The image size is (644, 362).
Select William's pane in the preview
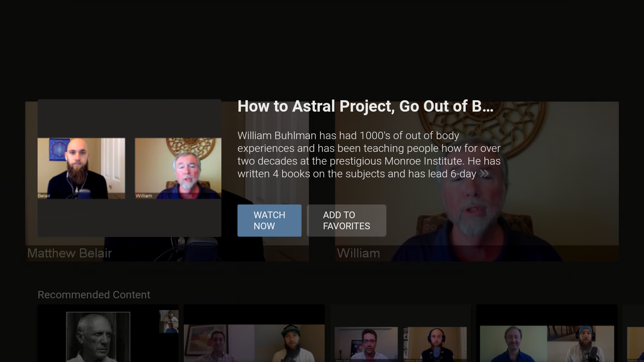tap(178, 168)
